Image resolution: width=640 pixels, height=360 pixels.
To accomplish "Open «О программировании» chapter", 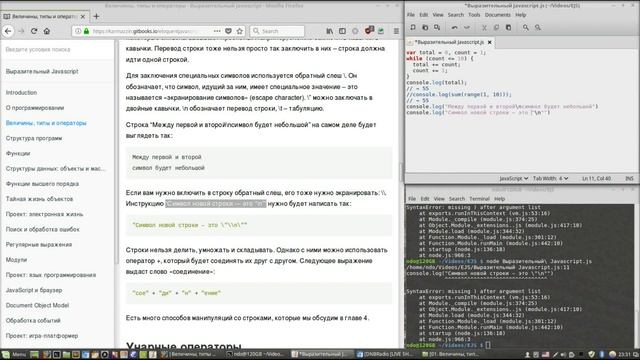I will (35, 108).
